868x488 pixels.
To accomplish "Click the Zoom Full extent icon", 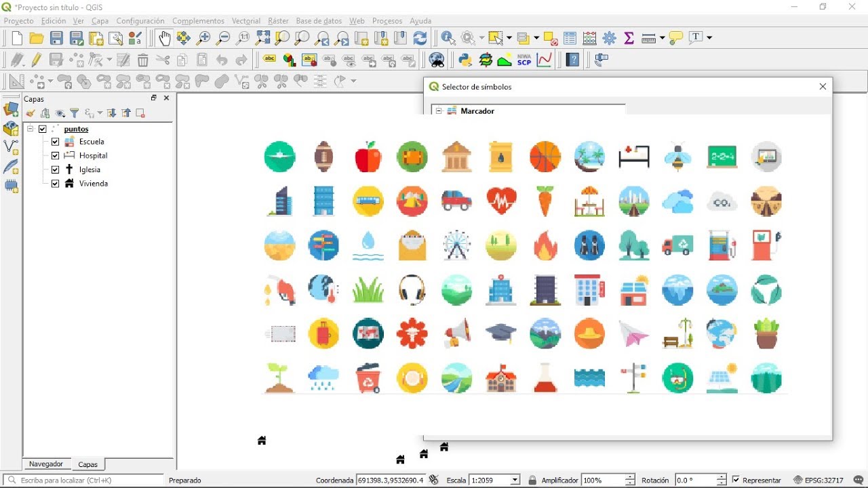I will click(262, 39).
